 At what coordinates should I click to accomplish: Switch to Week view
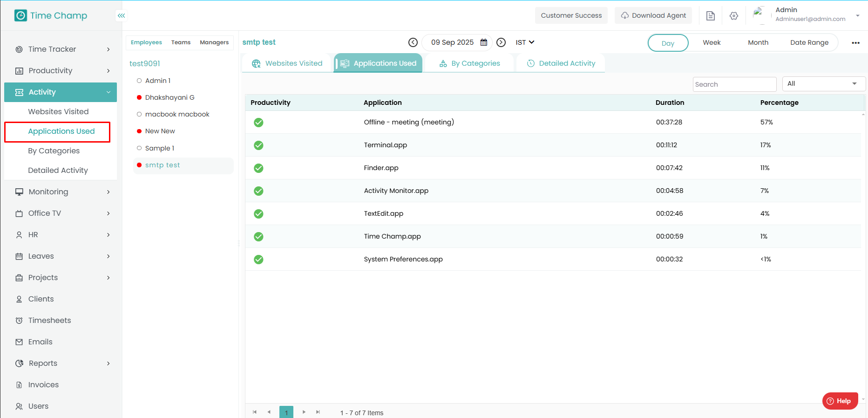[x=712, y=42]
